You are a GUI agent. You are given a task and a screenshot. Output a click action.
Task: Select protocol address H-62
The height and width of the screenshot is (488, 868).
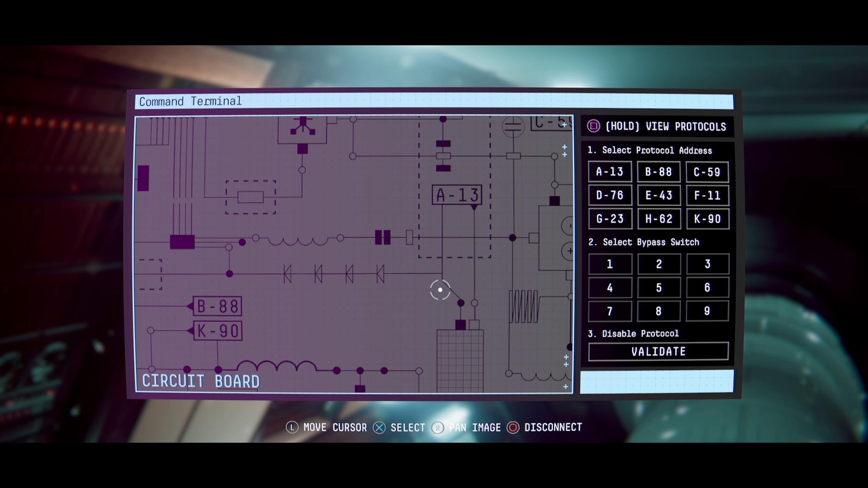(x=658, y=219)
